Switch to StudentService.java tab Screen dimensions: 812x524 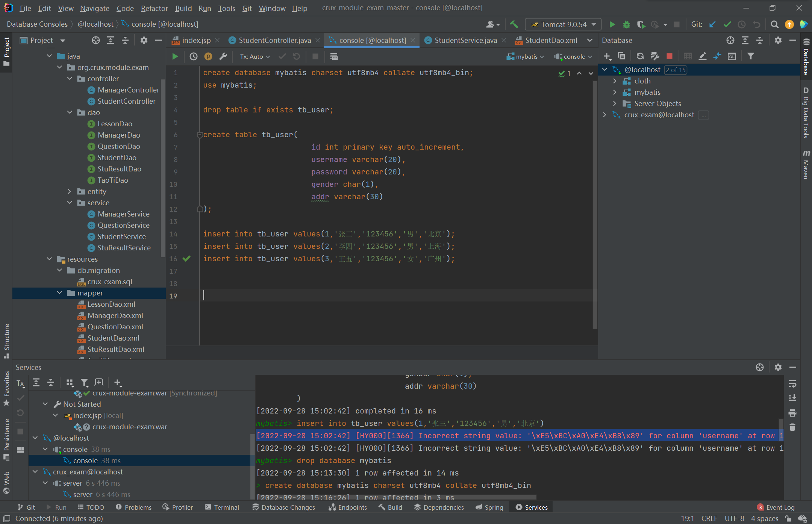465,40
